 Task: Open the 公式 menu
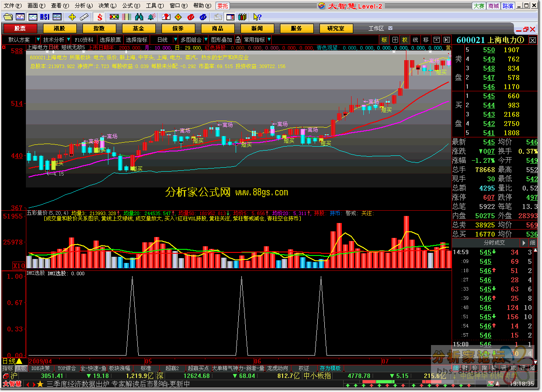(131, 6)
